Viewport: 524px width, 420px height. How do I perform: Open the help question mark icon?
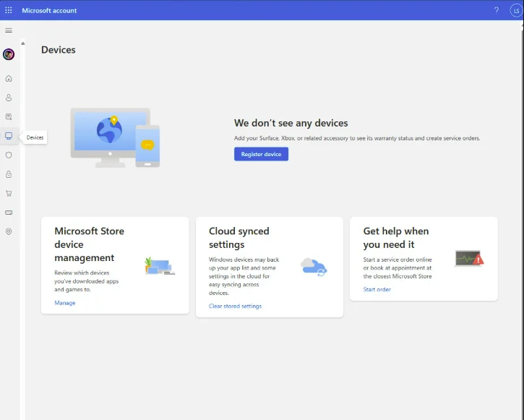(497, 10)
